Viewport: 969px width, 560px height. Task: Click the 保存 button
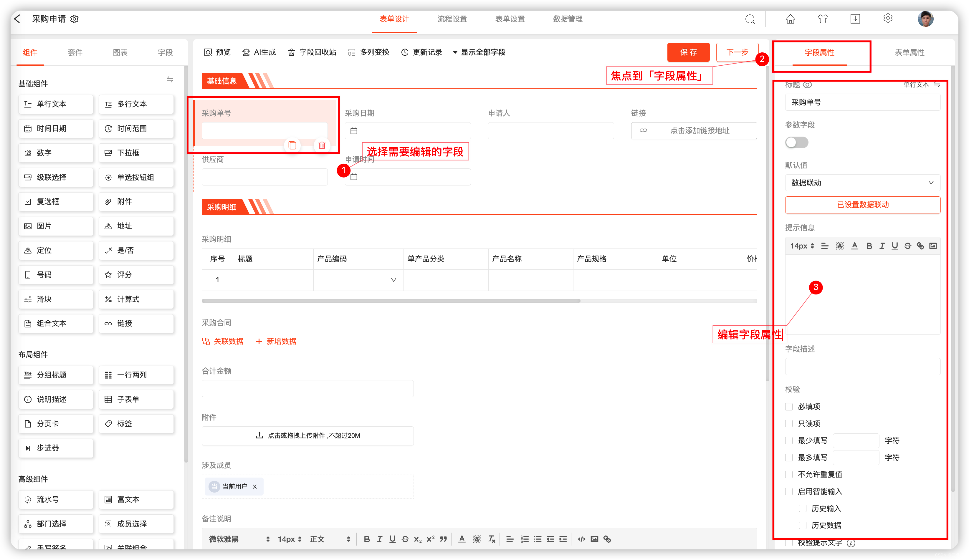coord(688,52)
